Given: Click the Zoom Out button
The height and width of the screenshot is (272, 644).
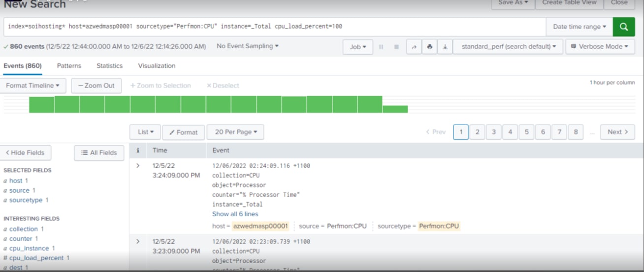Looking at the screenshot, I should point(96,86).
